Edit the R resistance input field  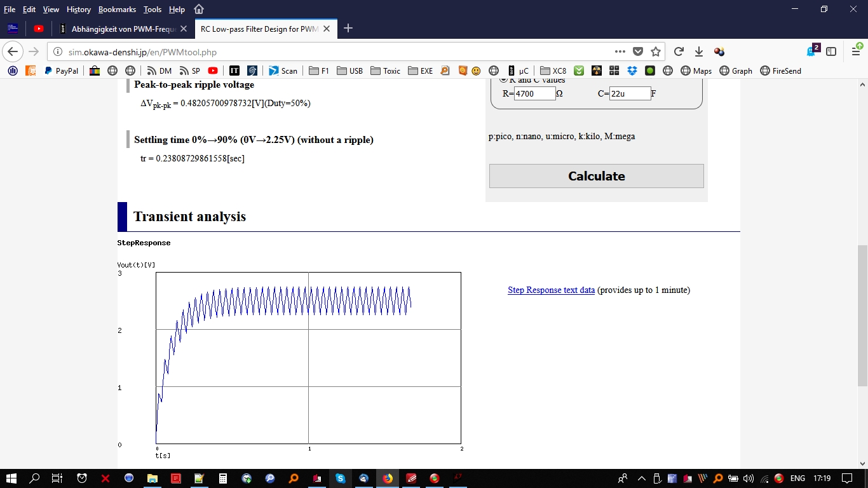pos(534,93)
